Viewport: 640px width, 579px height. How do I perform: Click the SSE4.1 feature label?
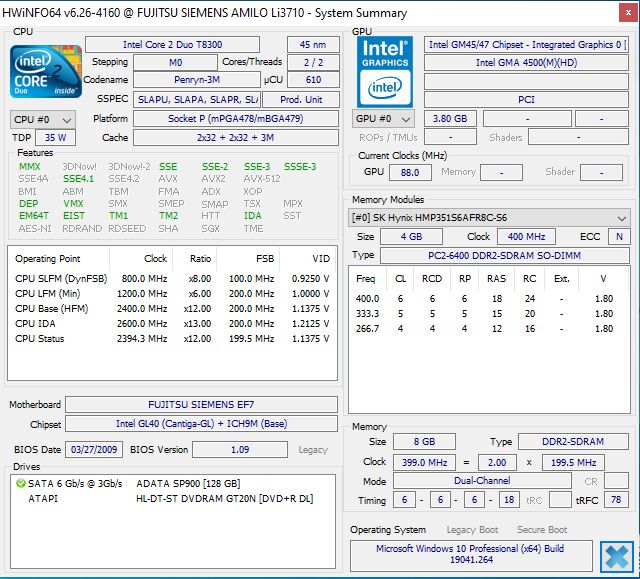(78, 179)
